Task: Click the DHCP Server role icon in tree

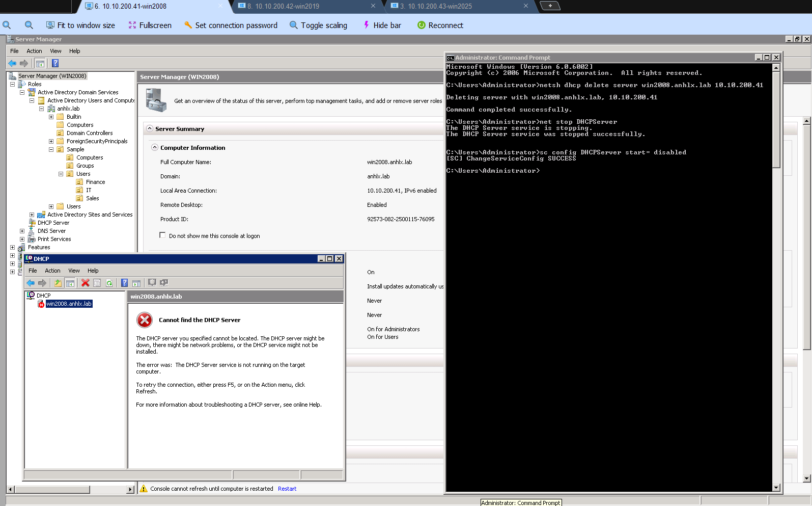Action: click(32, 223)
